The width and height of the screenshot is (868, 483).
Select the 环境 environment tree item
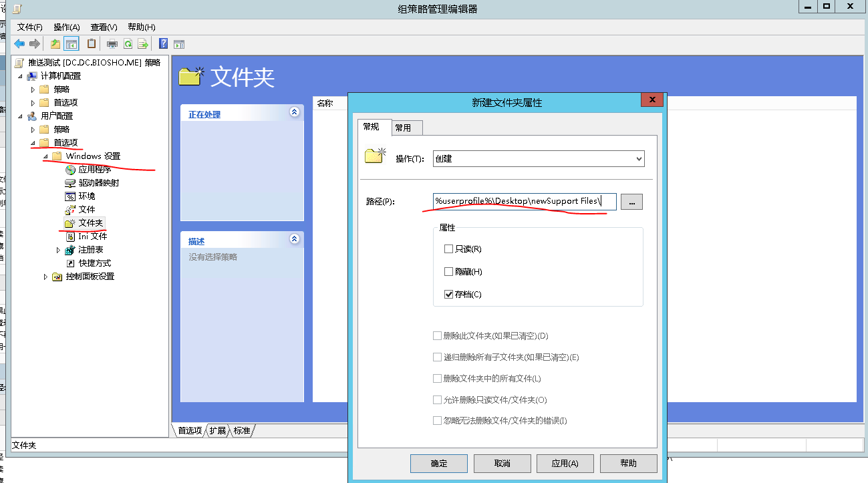click(x=87, y=196)
